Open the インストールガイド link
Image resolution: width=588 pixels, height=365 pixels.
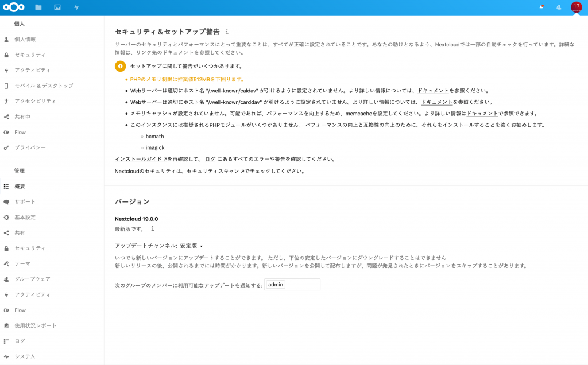click(x=141, y=160)
